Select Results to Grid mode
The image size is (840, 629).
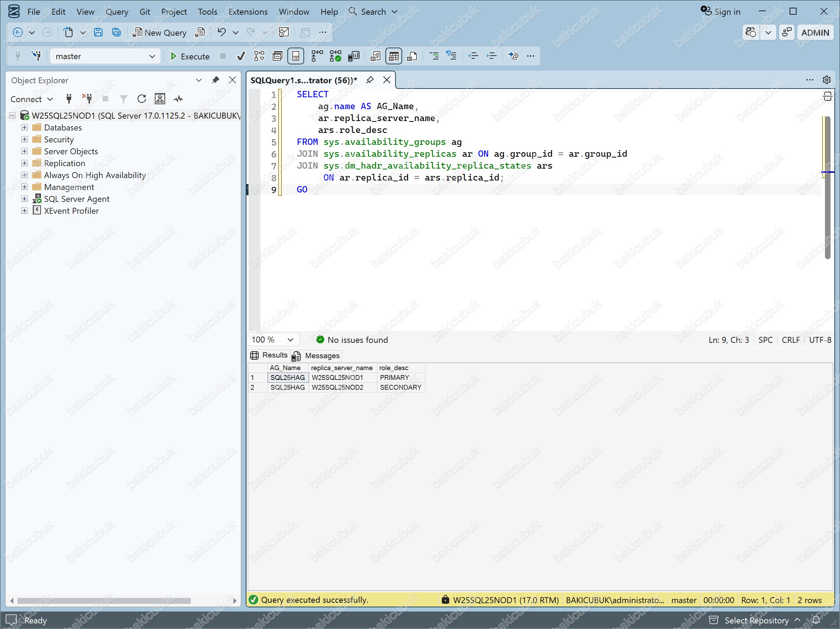393,56
